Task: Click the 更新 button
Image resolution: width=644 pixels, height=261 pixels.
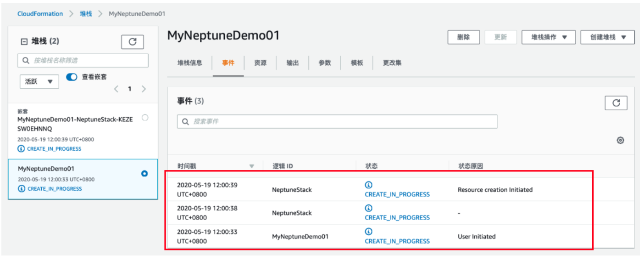Action: 500,37
